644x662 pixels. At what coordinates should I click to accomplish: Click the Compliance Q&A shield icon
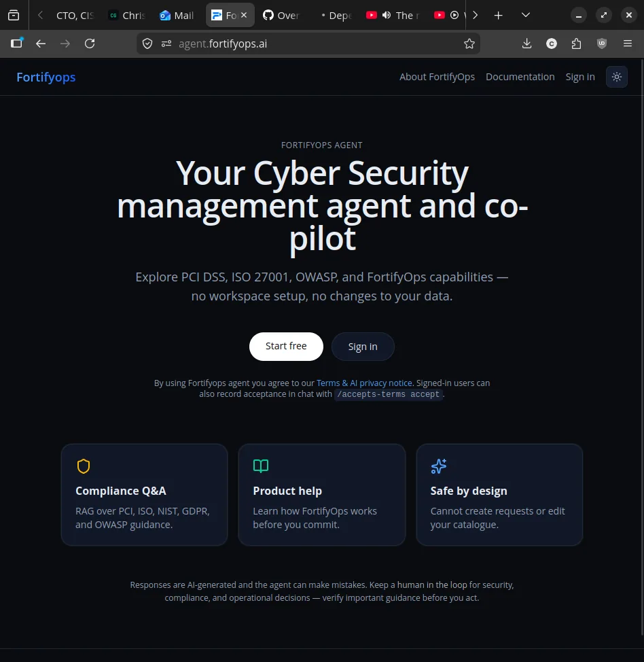[84, 466]
